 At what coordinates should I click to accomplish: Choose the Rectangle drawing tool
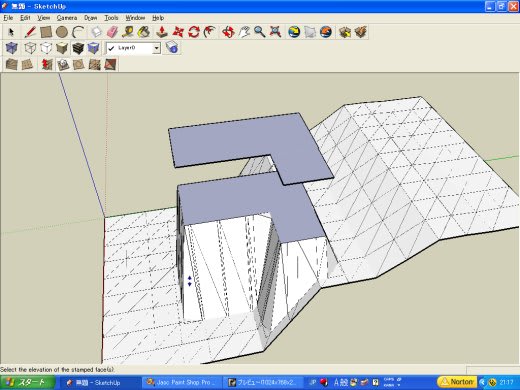coord(46,32)
